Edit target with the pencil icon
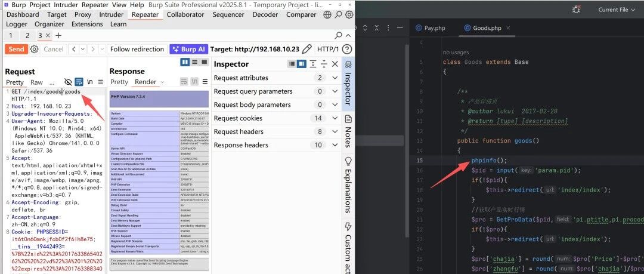Viewport: 644px width, 274px height. pos(307,50)
